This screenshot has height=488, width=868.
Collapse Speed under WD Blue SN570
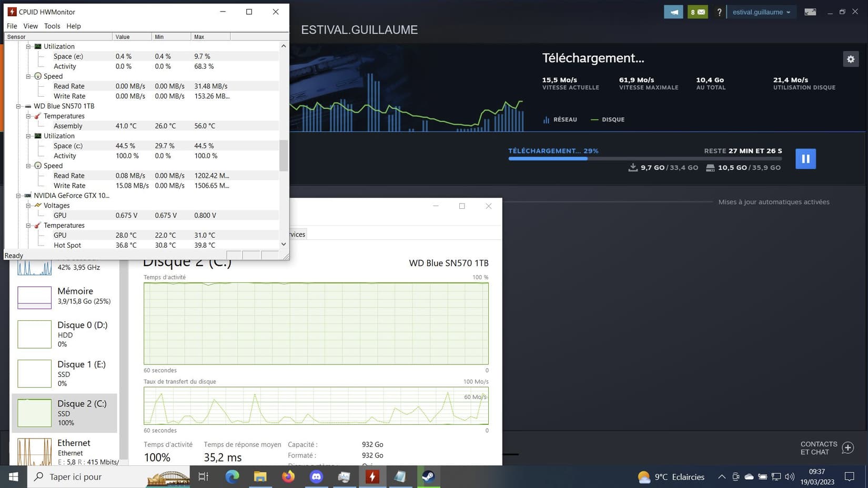(28, 166)
